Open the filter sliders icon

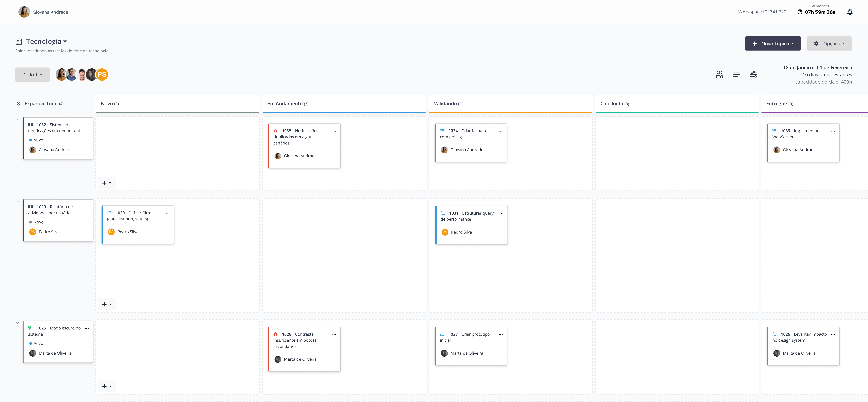(753, 74)
